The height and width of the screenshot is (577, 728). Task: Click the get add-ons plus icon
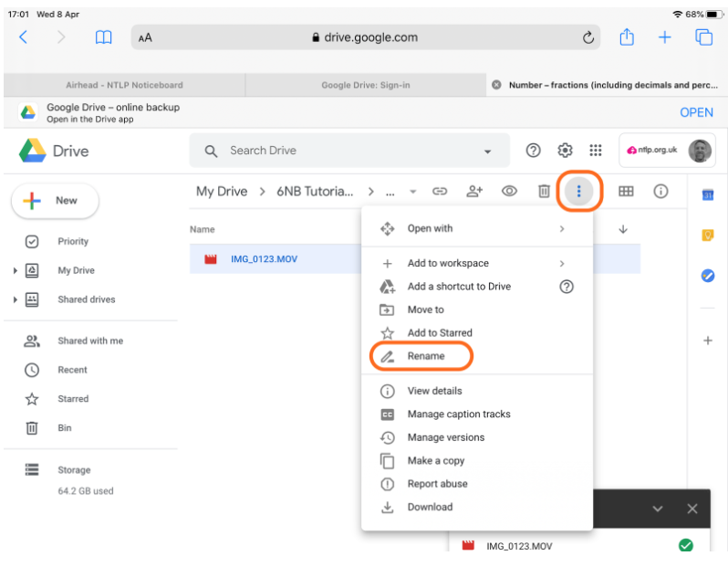(x=707, y=341)
